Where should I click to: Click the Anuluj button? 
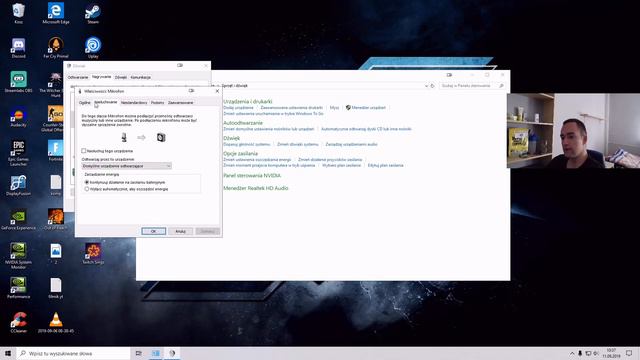tap(180, 231)
